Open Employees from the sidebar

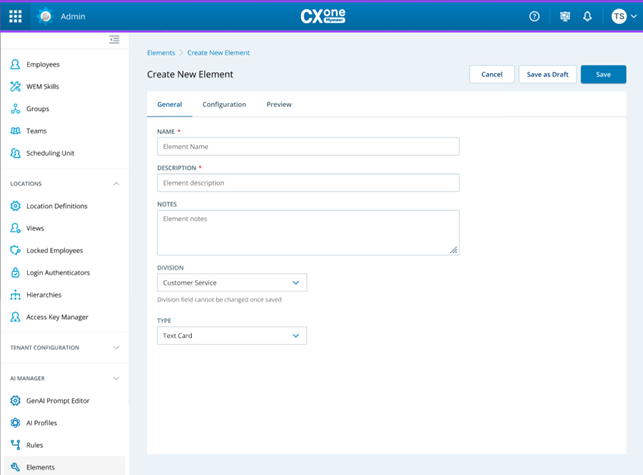point(43,65)
